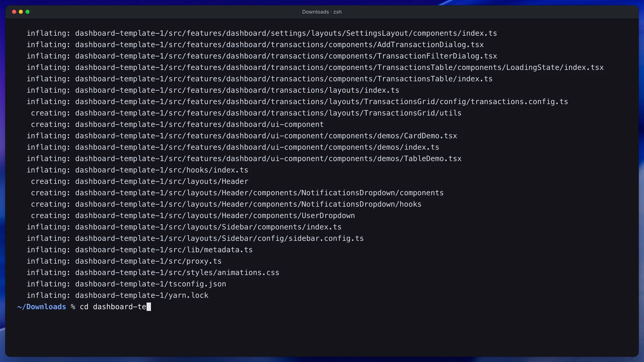This screenshot has width=644, height=362.
Task: Click the TransactionFilterDialog.tsx output line
Action: (262, 56)
